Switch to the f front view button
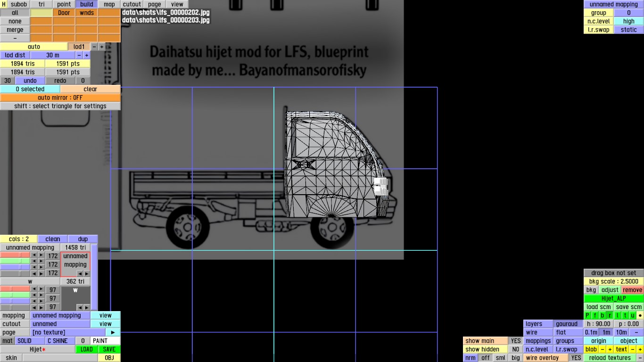This screenshot has height=362, width=644. click(595, 315)
